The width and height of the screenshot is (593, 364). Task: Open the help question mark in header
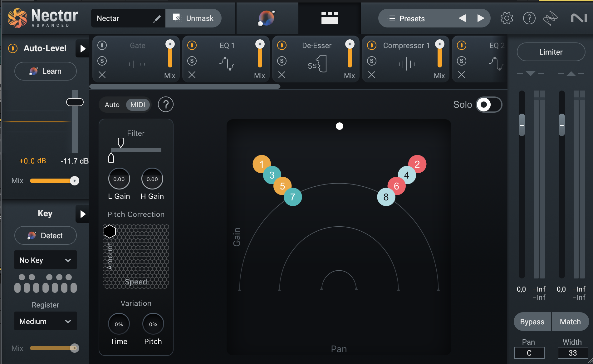coord(529,18)
